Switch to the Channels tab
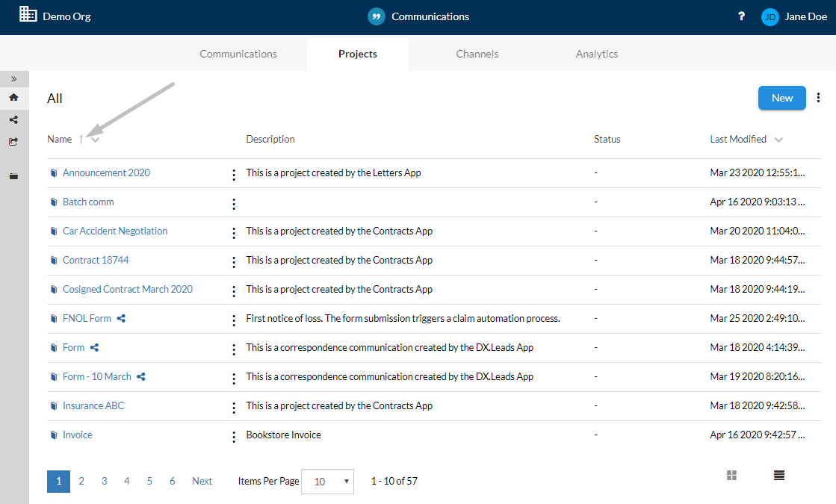This screenshot has width=836, height=504. coord(477,54)
